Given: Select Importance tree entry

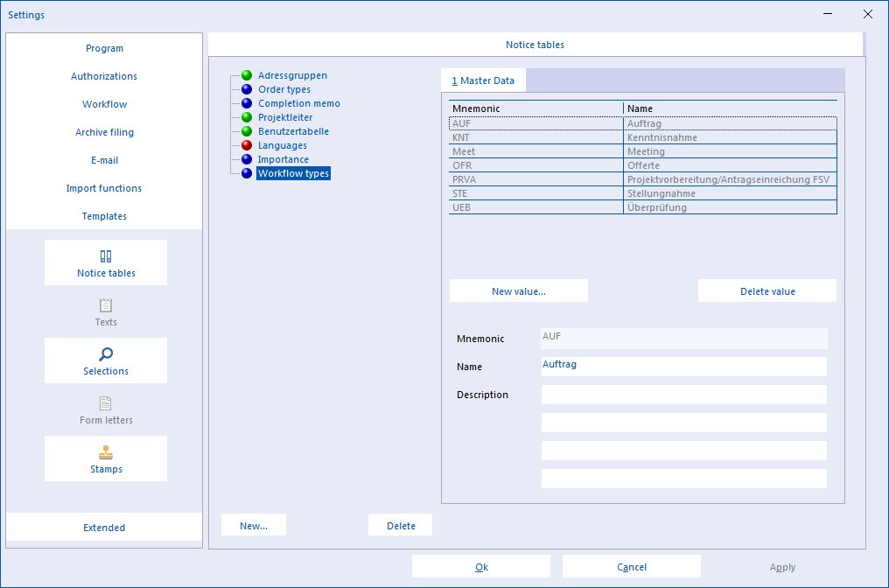Looking at the screenshot, I should pos(283,159).
